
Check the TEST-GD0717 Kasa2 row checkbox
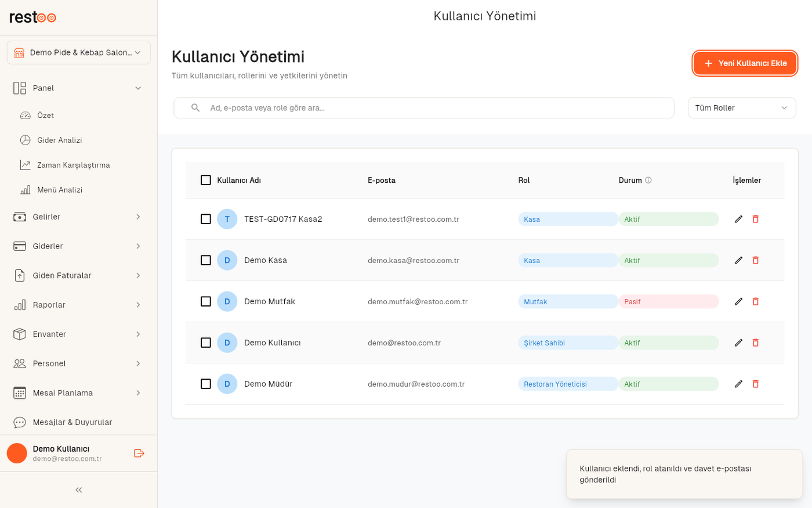pyautogui.click(x=205, y=219)
